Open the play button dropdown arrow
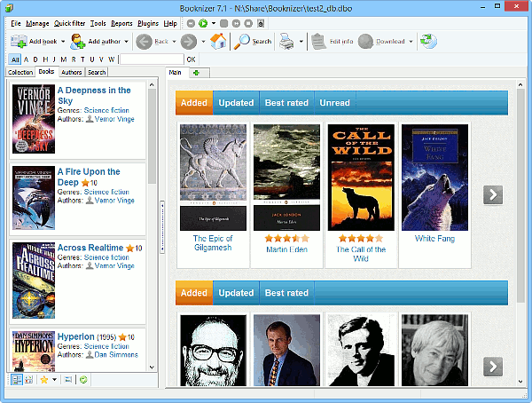This screenshot has width=532, height=403. click(214, 23)
